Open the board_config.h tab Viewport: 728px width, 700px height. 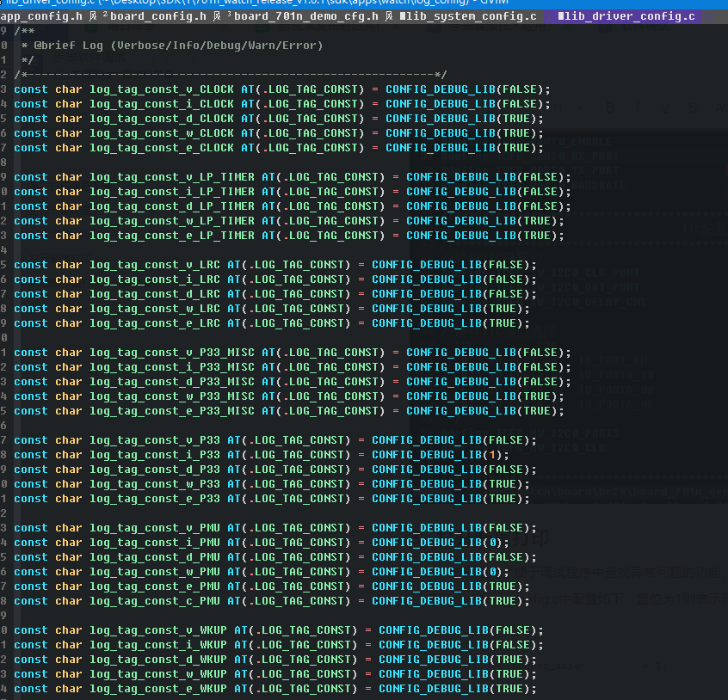[157, 16]
